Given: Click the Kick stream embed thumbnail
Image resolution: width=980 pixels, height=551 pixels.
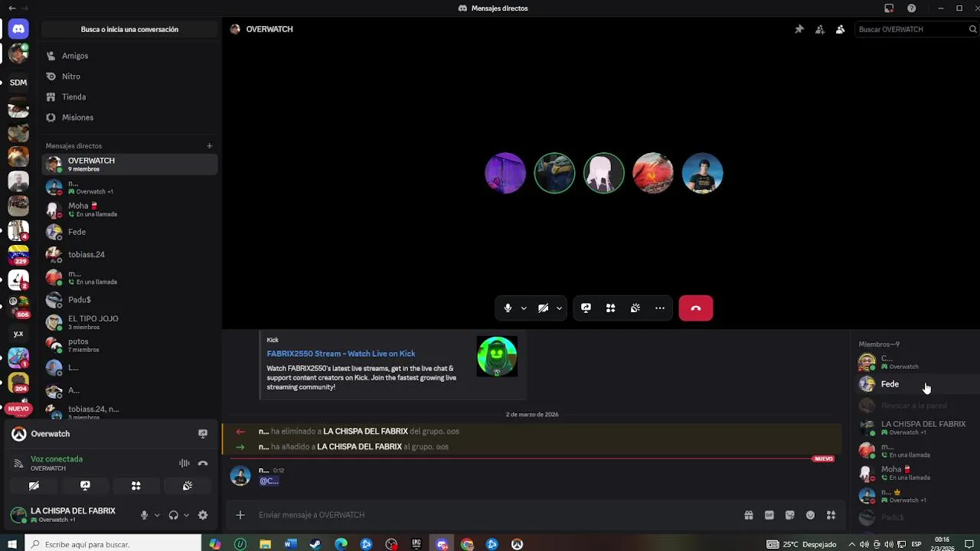Looking at the screenshot, I should 497,357.
